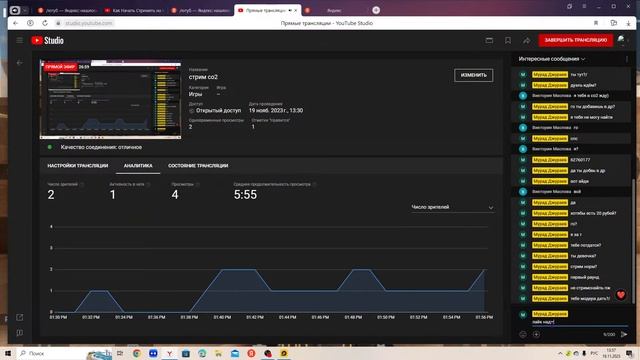Click the plus icon below chat input
The height and width of the screenshot is (360, 640).
click(536, 334)
